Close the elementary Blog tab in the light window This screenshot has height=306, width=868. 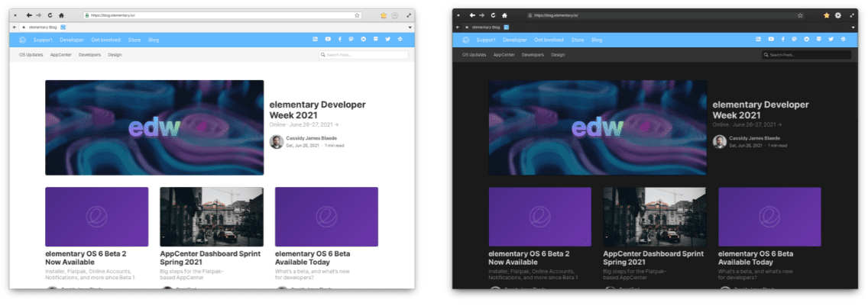coord(24,27)
